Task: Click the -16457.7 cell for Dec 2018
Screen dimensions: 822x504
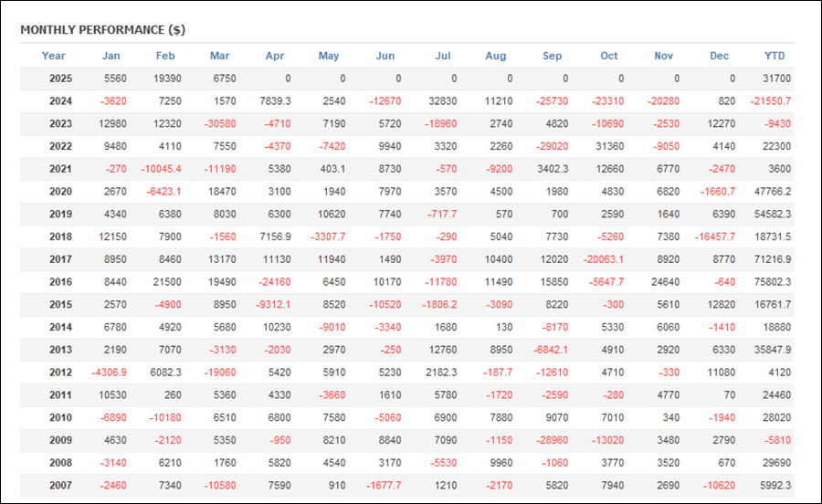Action: click(714, 236)
